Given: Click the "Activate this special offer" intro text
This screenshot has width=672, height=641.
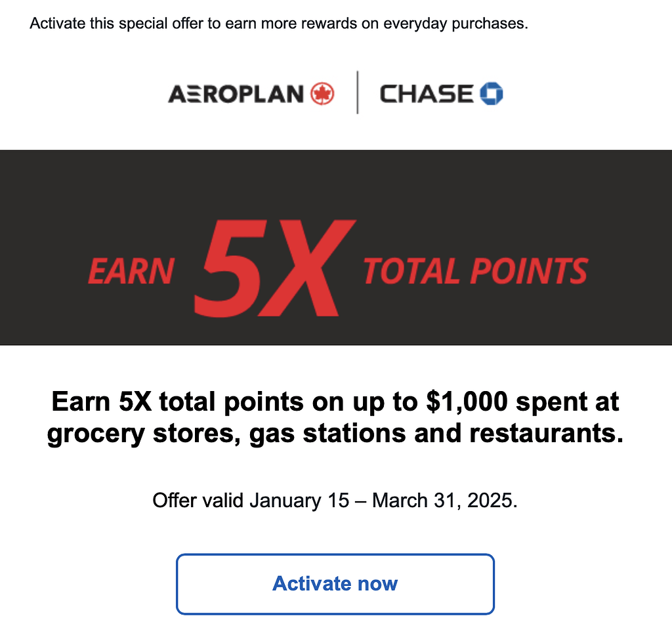Looking at the screenshot, I should click(x=125, y=25).
